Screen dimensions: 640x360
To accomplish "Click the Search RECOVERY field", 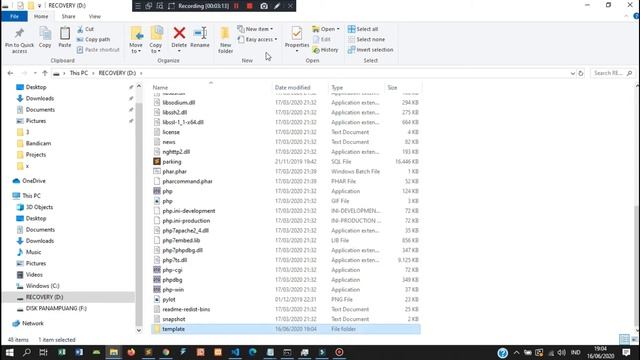I will [x=613, y=73].
